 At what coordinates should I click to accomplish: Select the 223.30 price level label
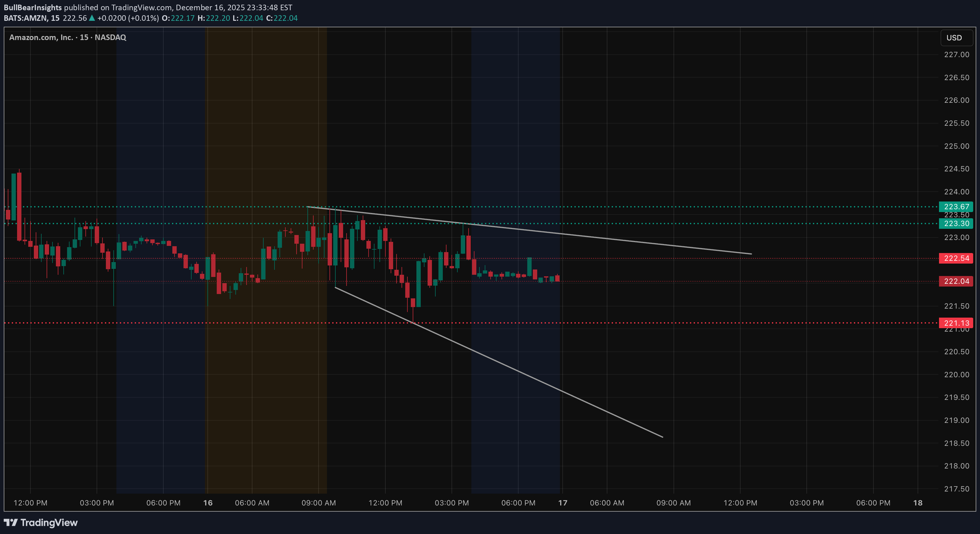point(956,224)
